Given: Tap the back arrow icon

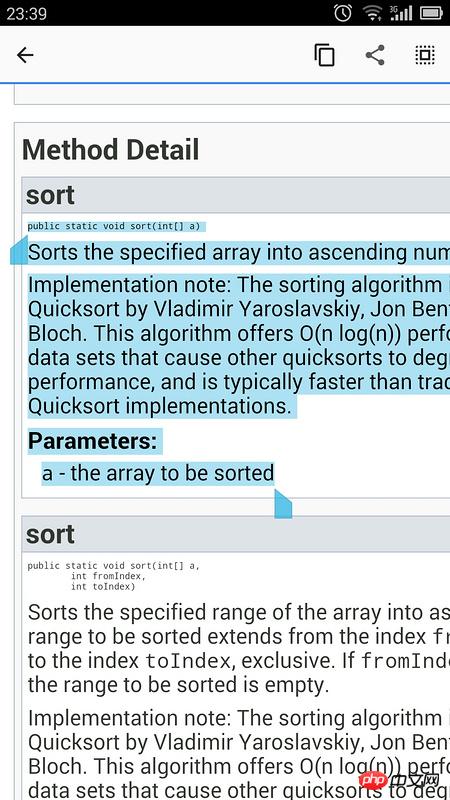Looking at the screenshot, I should click(24, 55).
